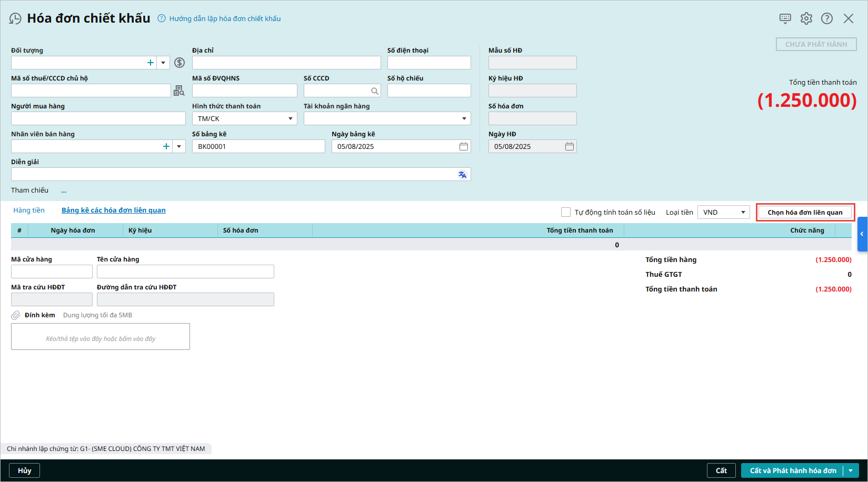Switch to the Hàng tiền tab
Screen dimensions: 868x482
click(29, 210)
